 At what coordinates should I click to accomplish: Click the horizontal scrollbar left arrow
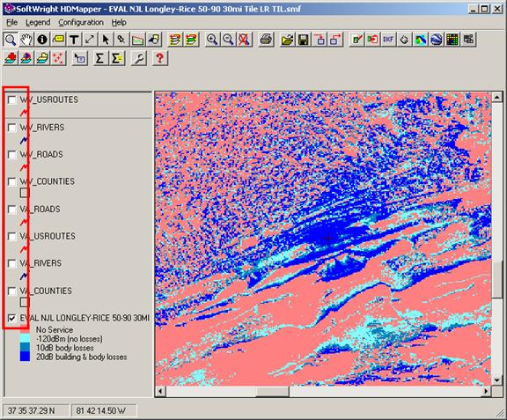(x=160, y=392)
